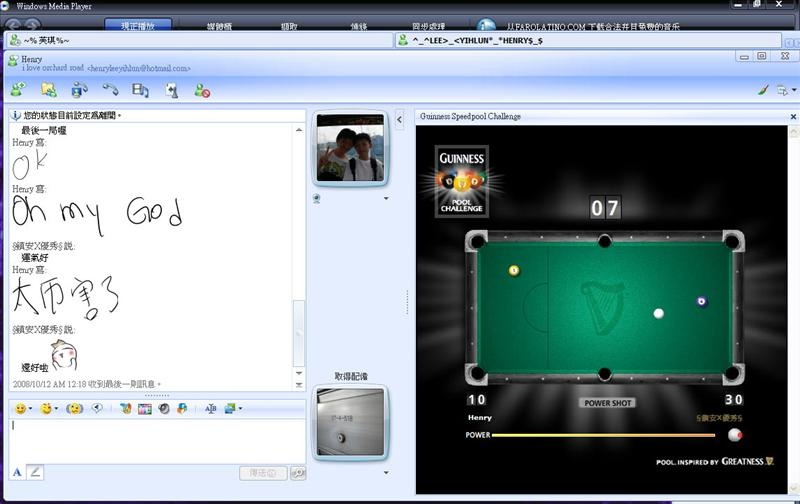Screen dimensions: 800x504
Task: Click Henry's email address in header
Action: point(139,68)
